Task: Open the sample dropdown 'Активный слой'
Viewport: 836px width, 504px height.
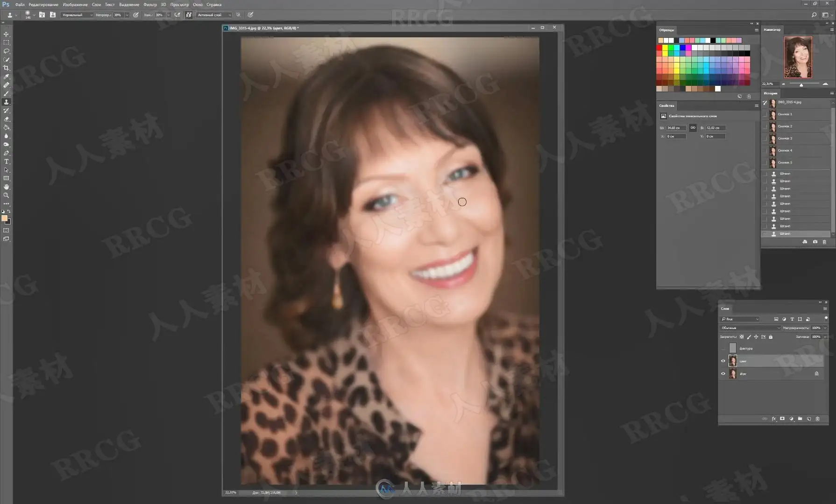Action: click(x=214, y=15)
